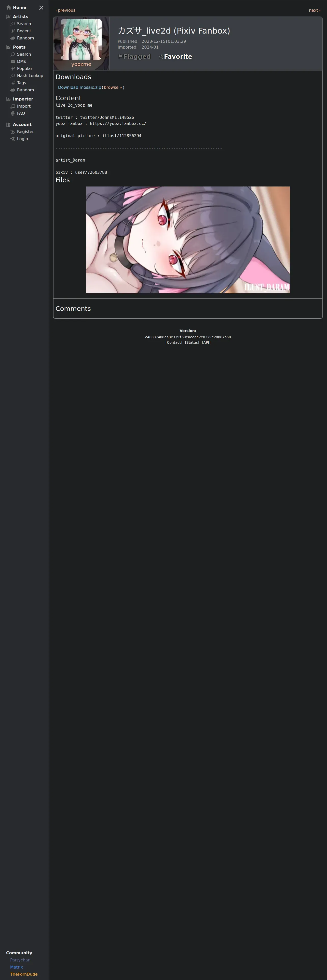
Task: Open the post image attachment
Action: tap(188, 240)
